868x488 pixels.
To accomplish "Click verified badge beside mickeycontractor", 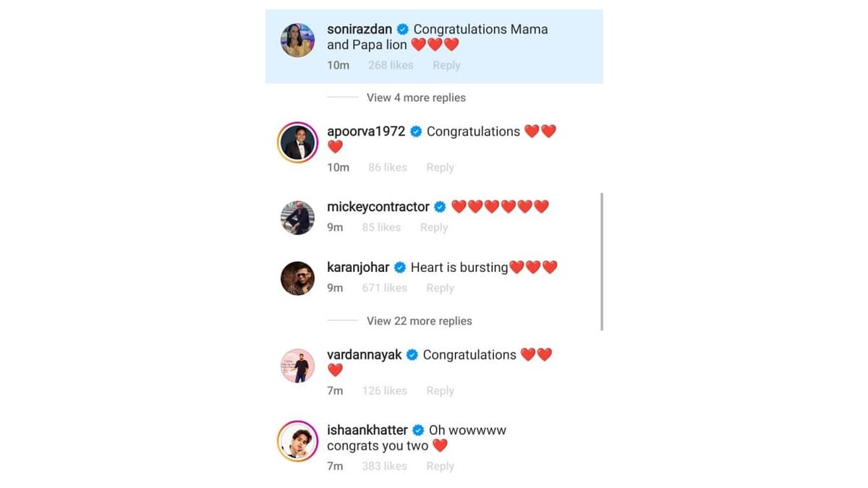I will [440, 207].
